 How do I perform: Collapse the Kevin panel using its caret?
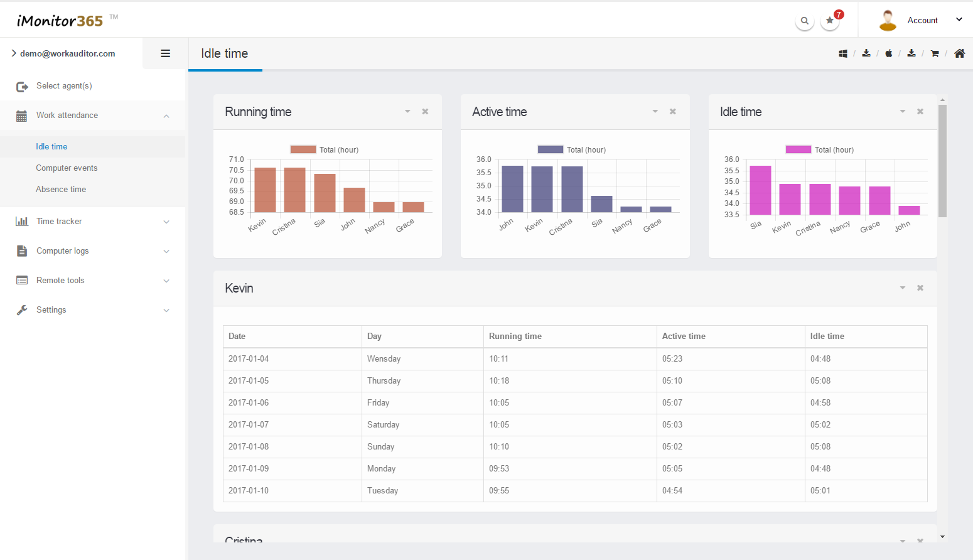tap(903, 288)
